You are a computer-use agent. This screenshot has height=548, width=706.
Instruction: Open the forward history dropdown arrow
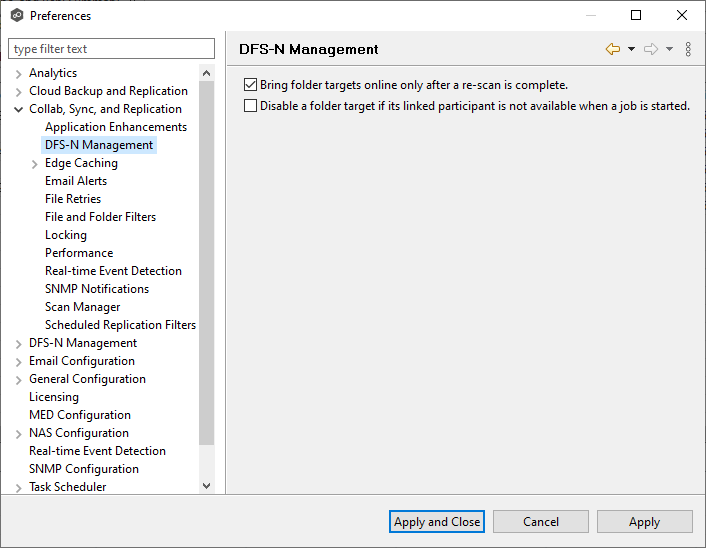669,49
